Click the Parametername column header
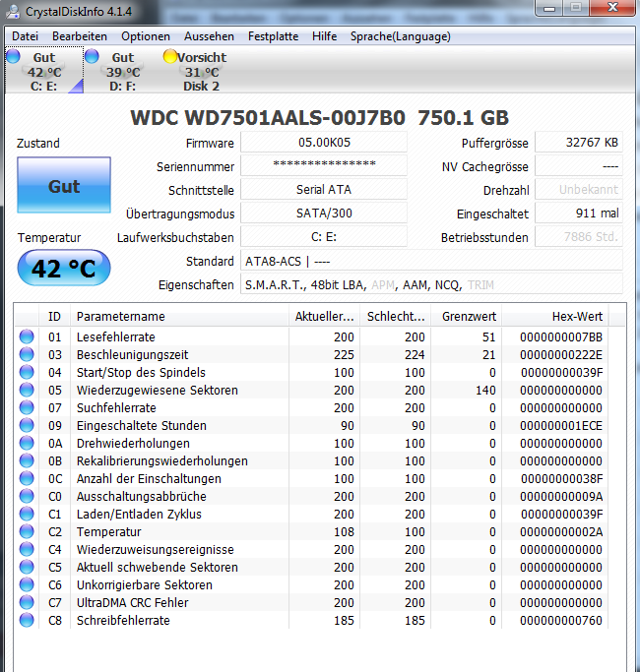640x672 pixels. tap(180, 316)
